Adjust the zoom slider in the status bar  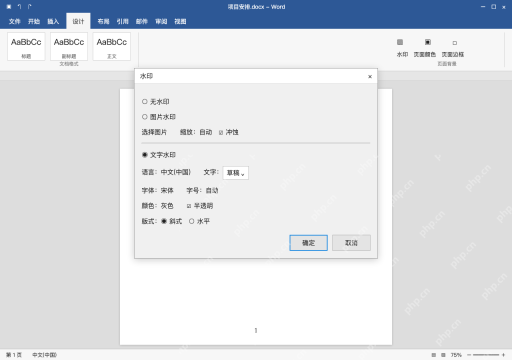[486, 355]
